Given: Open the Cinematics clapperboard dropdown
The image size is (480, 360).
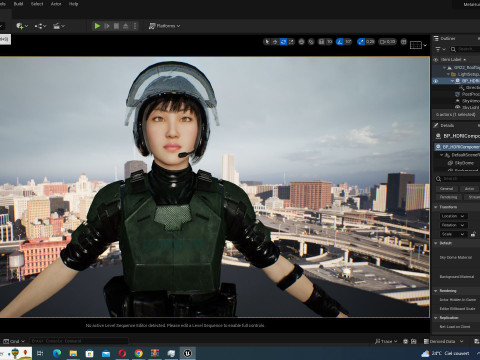Looking at the screenshot, I should 59,26.
